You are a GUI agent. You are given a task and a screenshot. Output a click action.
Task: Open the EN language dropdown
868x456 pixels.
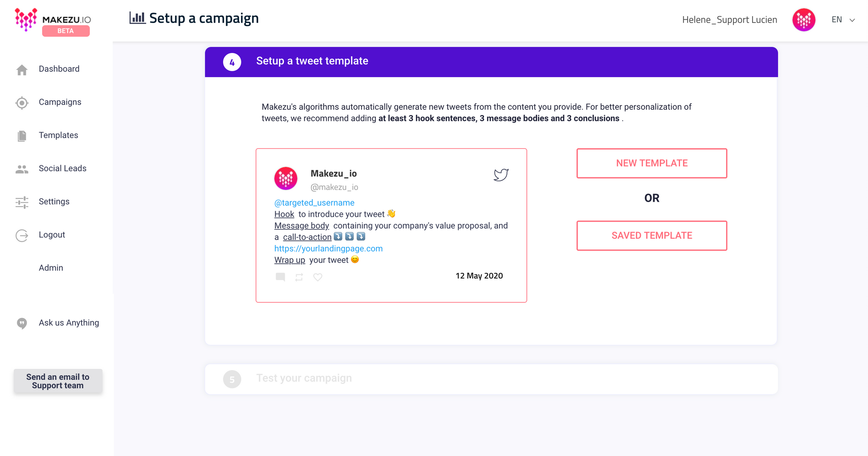pos(843,20)
